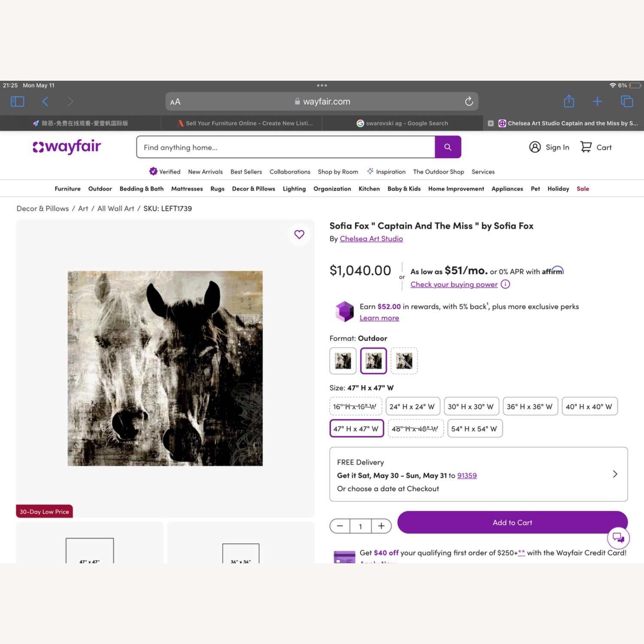Open Best Sellers link
This screenshot has height=644, width=644.
point(246,172)
